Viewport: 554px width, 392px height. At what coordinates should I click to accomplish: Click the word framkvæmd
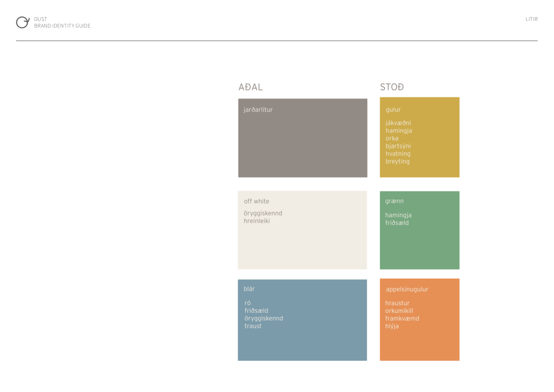pyautogui.click(x=402, y=318)
